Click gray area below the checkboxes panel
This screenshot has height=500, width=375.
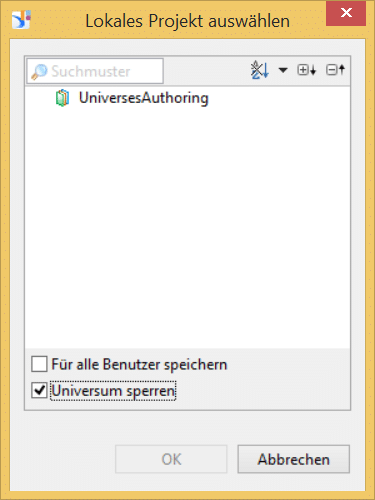pos(187,427)
